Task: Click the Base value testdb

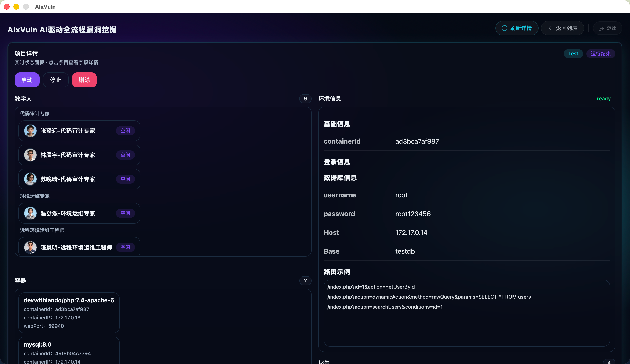Action: point(405,251)
